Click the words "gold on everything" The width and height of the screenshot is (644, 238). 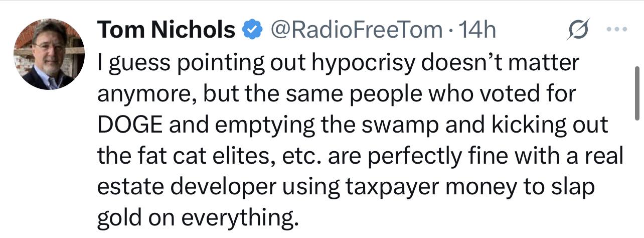pyautogui.click(x=196, y=218)
